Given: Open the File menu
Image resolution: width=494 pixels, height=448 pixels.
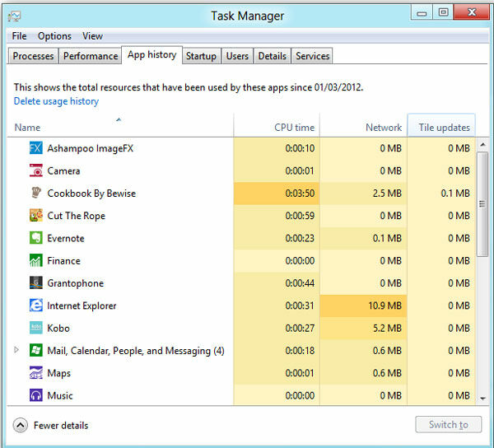Looking at the screenshot, I should tap(19, 36).
